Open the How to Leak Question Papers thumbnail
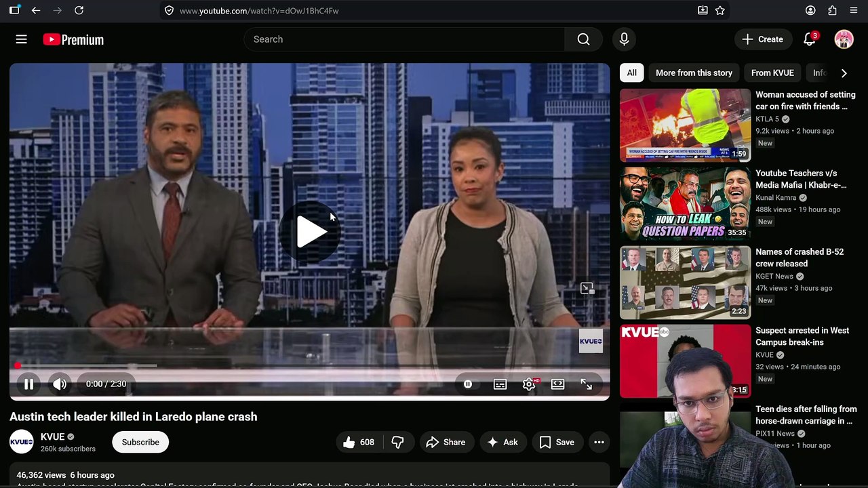 (685, 204)
